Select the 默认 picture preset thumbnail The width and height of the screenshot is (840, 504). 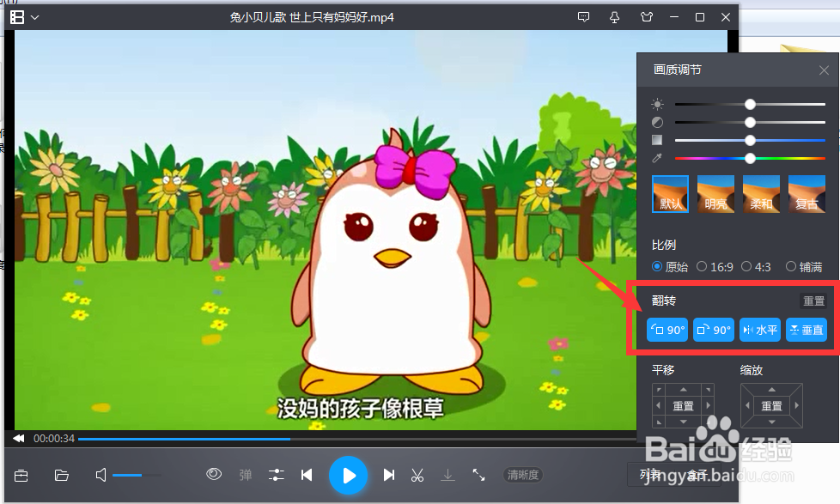(x=670, y=194)
